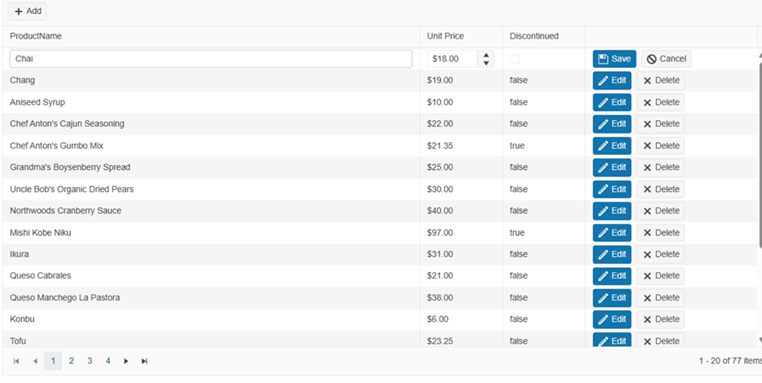Delete the Queso Cabrales row
This screenshot has height=383, width=762.
660,276
